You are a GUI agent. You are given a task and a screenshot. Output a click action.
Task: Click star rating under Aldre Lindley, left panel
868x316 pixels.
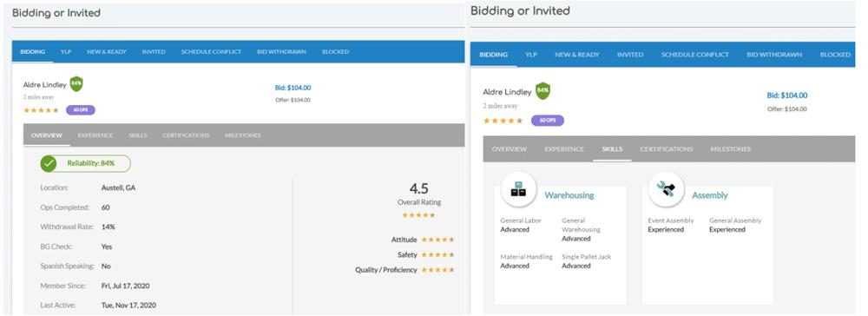pos(41,110)
